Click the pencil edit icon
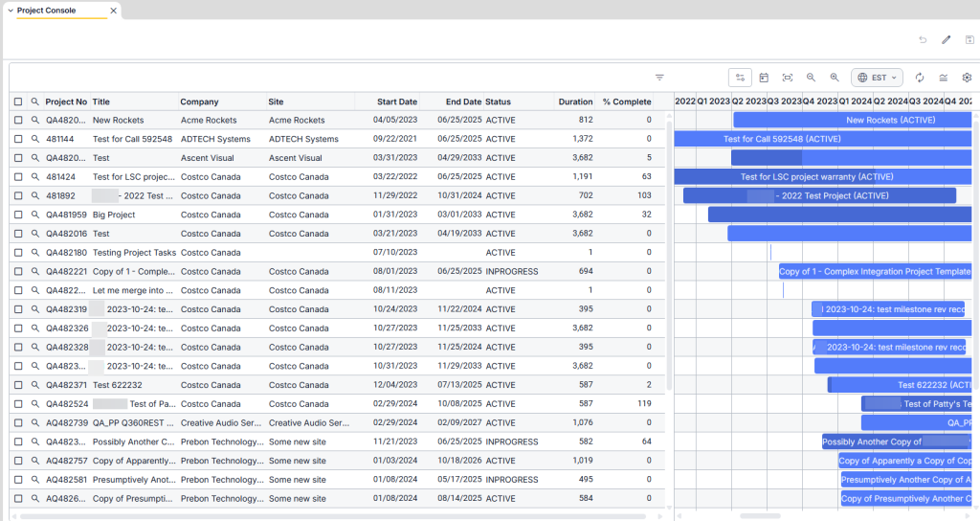 947,39
